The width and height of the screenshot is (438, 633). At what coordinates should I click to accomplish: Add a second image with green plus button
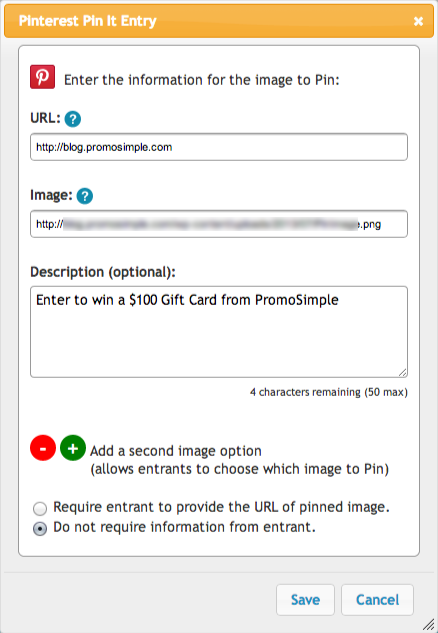point(73,448)
